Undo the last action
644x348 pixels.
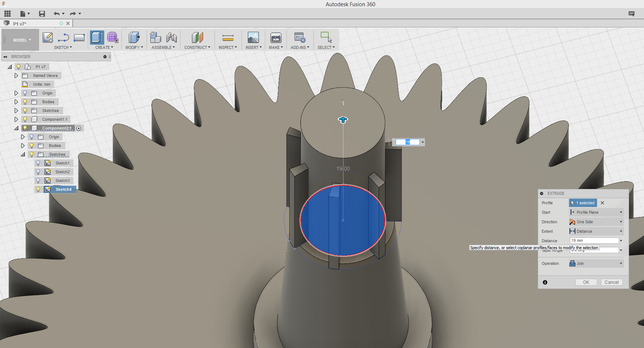[x=57, y=14]
